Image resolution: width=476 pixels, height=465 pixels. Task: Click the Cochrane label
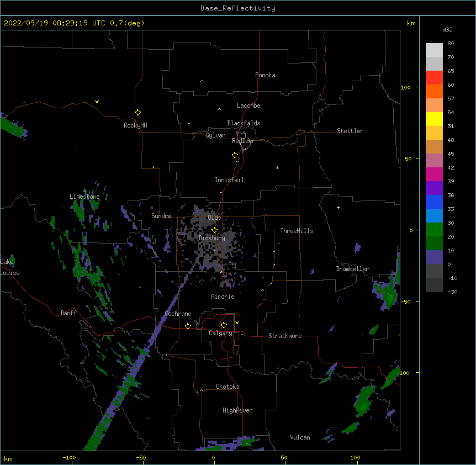(178, 314)
